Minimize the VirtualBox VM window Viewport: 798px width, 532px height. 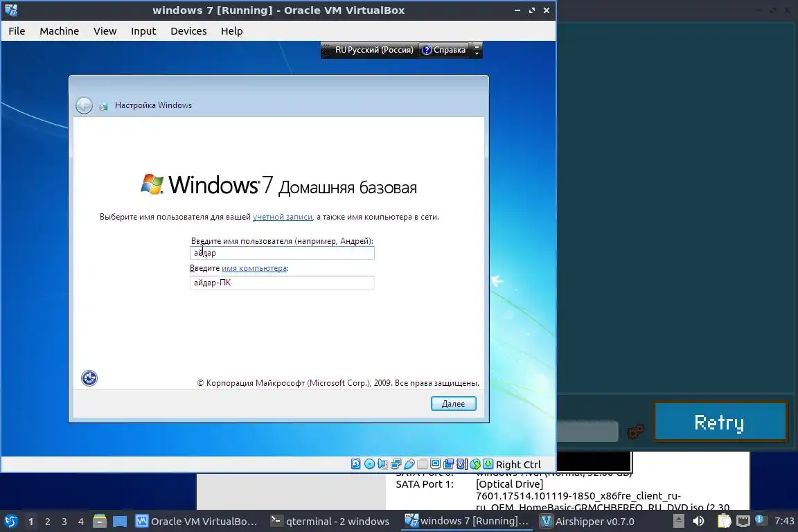point(517,10)
